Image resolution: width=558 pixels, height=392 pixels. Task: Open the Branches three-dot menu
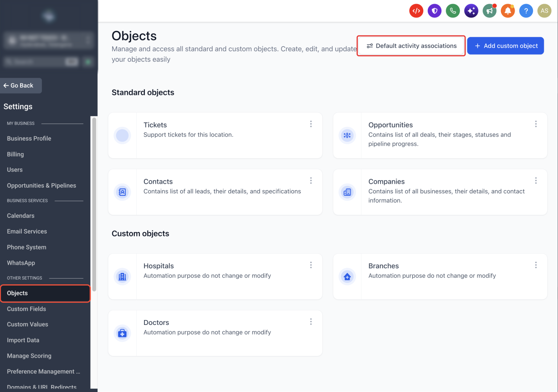tap(536, 265)
